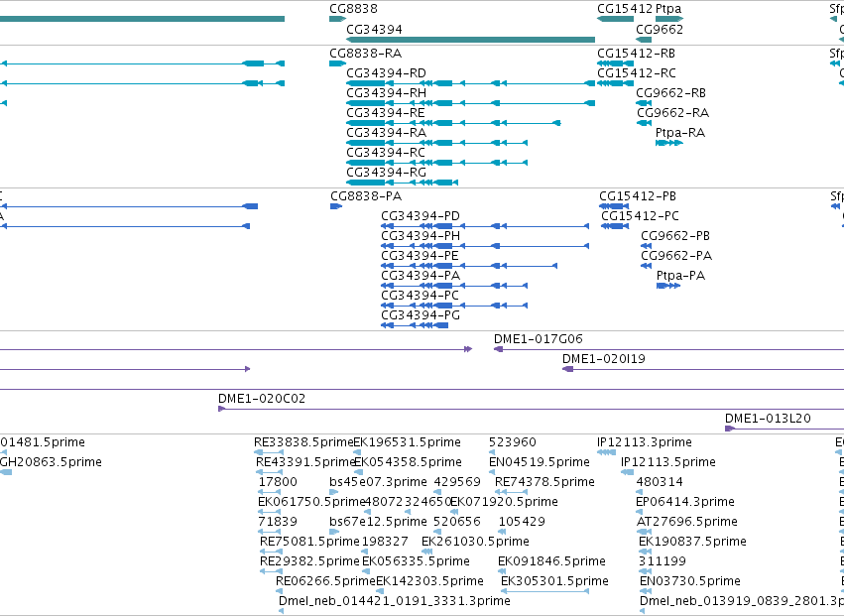Click EST EK261030.5prime
This screenshot has height=616, width=844.
coord(475,542)
